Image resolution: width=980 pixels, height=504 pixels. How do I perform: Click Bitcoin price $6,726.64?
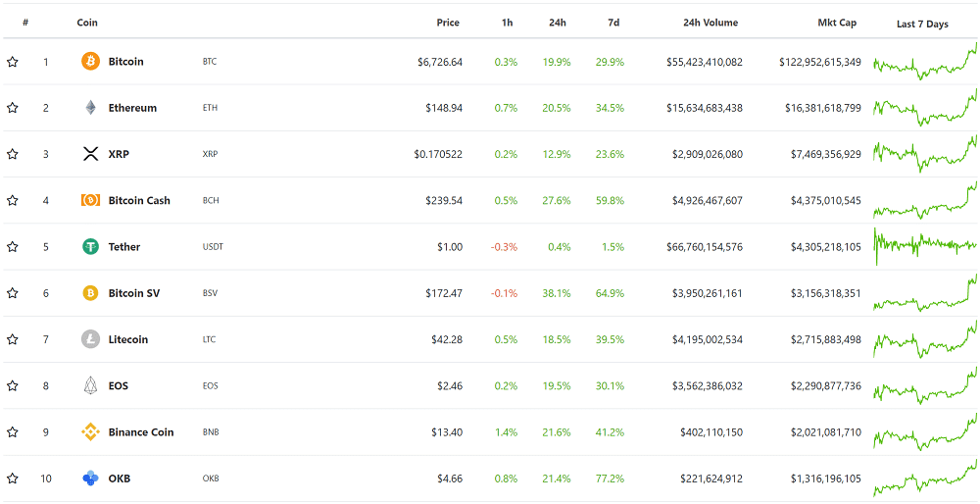(440, 62)
